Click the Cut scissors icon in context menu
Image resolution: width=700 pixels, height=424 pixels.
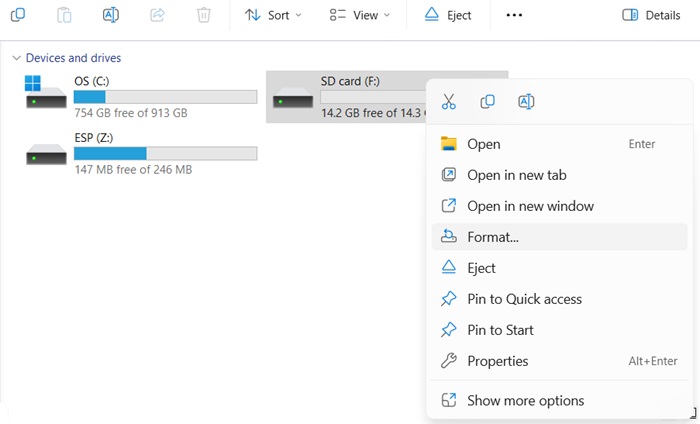point(449,102)
